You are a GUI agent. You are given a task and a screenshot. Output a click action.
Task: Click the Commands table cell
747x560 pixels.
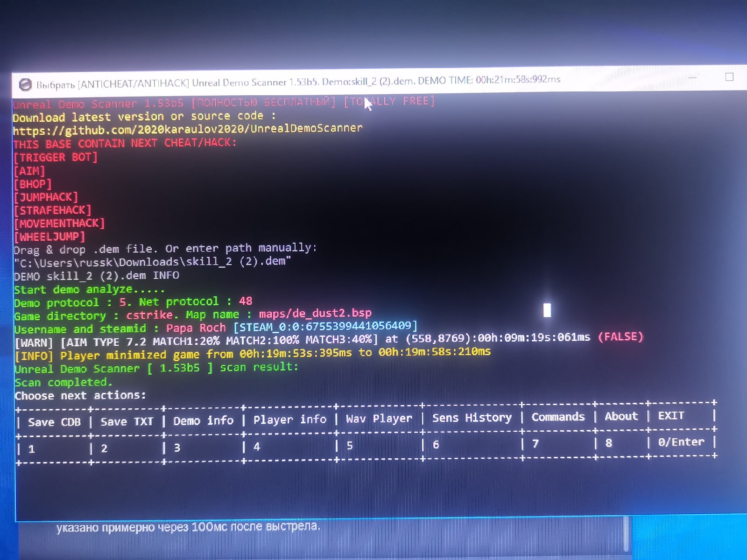558,417
